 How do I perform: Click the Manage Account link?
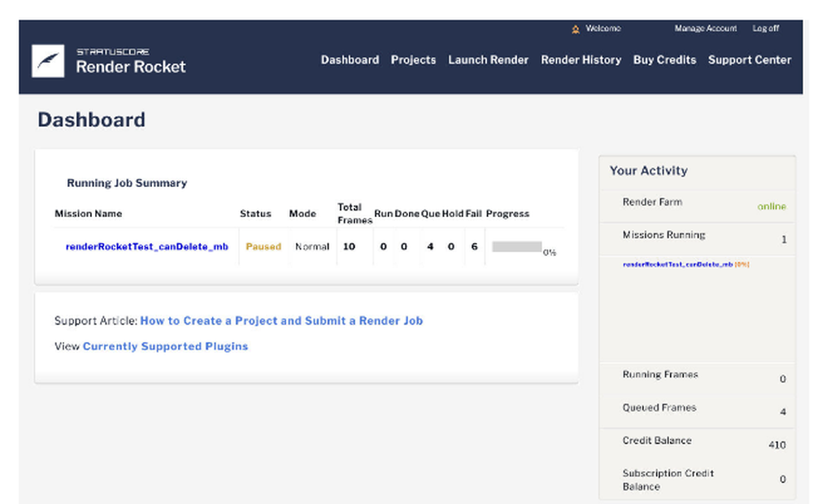pos(706,28)
